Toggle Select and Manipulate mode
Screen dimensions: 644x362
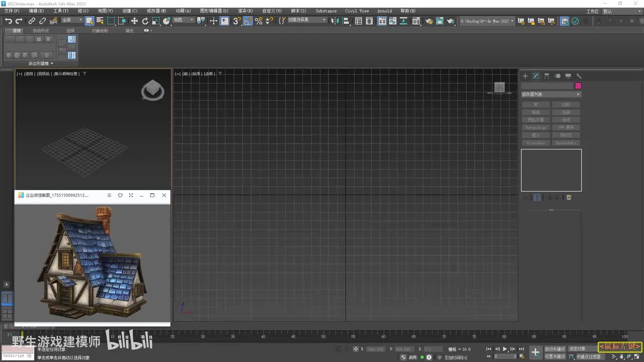click(x=213, y=21)
